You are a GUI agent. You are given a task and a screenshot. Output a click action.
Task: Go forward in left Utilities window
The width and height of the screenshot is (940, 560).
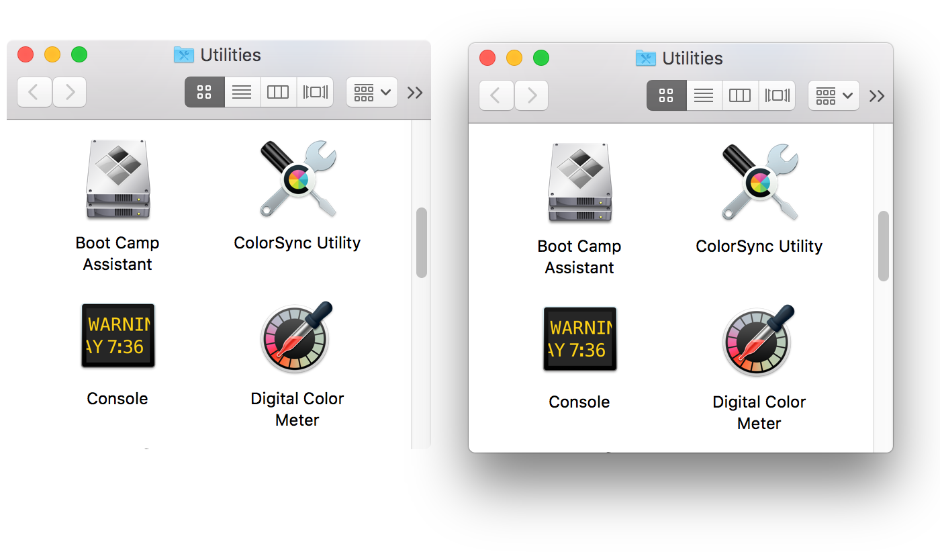click(x=69, y=92)
